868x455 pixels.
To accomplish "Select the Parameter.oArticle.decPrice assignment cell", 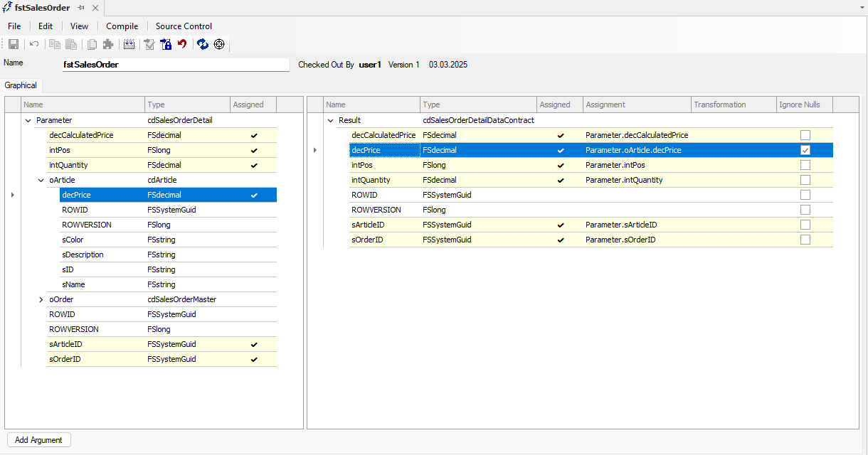I will tap(637, 150).
